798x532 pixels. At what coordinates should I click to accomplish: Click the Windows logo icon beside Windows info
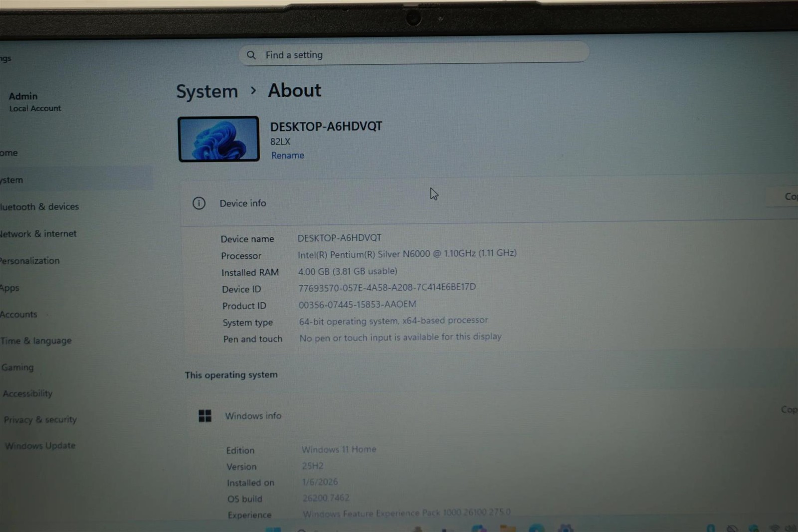coord(205,415)
